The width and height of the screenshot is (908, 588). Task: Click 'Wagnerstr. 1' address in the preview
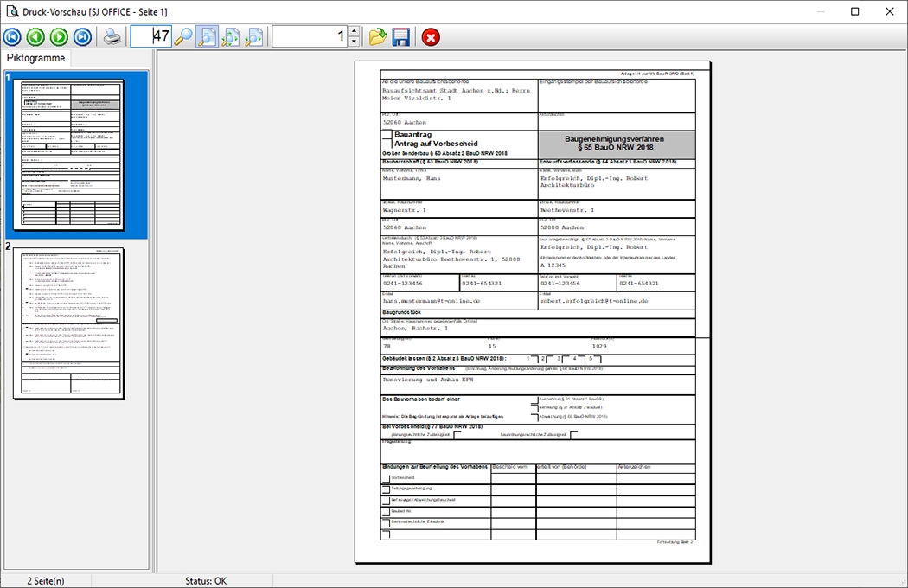coord(404,210)
